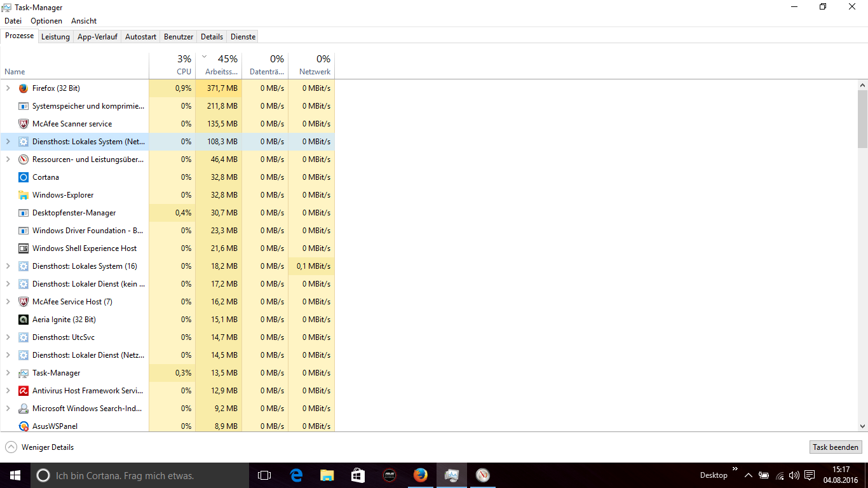Click the ASUS taskbar icon

pos(389,475)
